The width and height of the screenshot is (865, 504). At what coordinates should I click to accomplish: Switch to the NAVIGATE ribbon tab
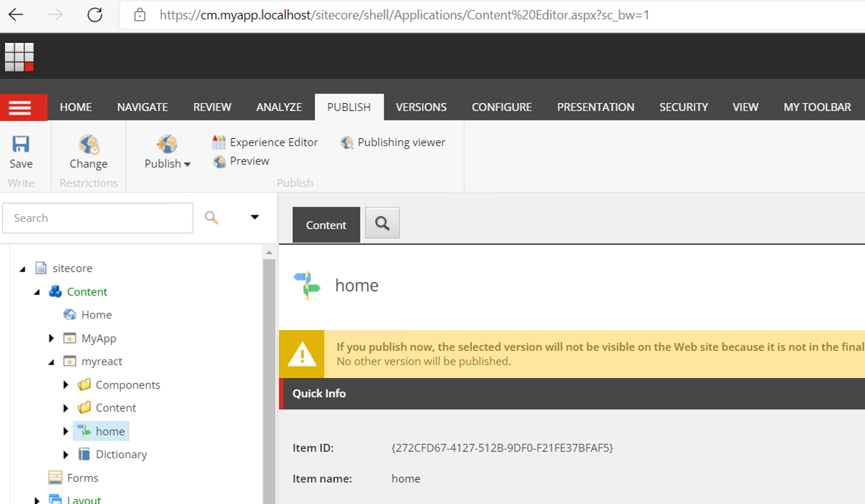(142, 107)
